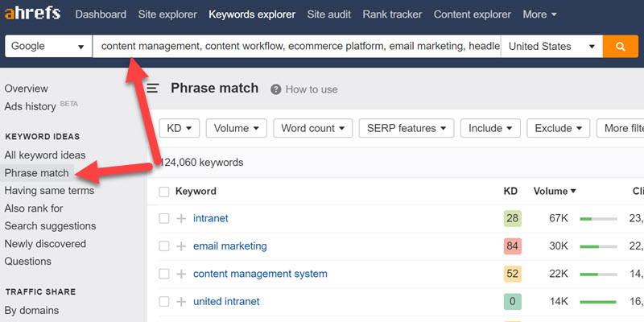Click the volume bar for intranet row

[x=597, y=218]
